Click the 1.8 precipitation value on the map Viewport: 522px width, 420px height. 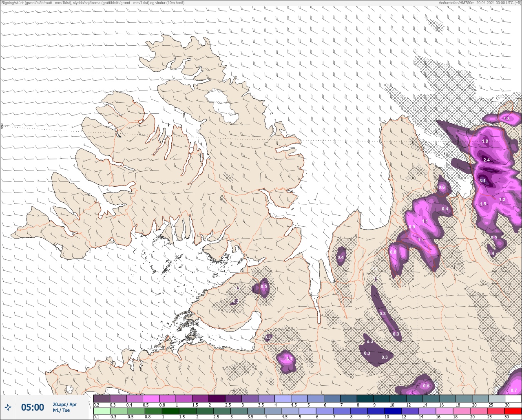click(485, 141)
